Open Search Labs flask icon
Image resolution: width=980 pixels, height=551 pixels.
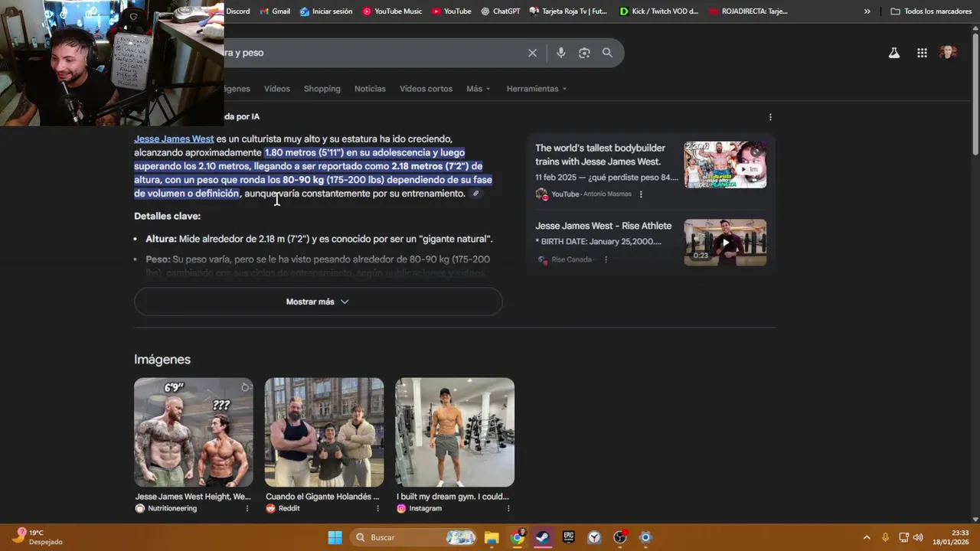[893, 53]
